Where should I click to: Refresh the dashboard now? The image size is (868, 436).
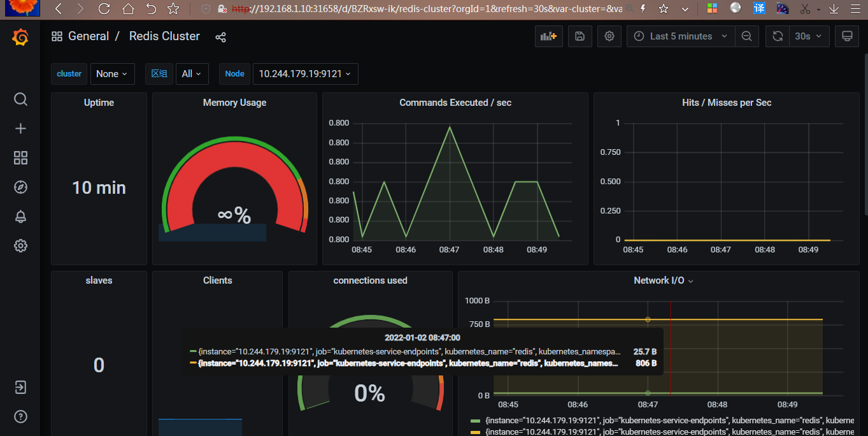pos(778,36)
